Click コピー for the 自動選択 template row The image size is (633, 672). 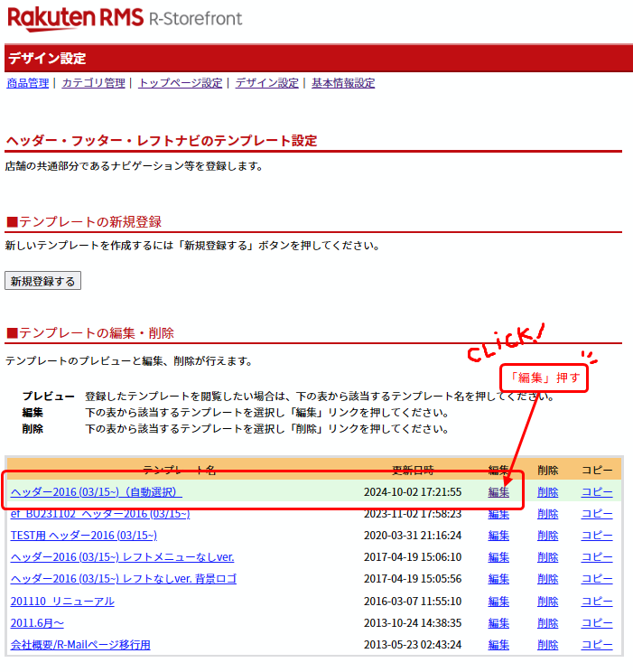coord(596,492)
